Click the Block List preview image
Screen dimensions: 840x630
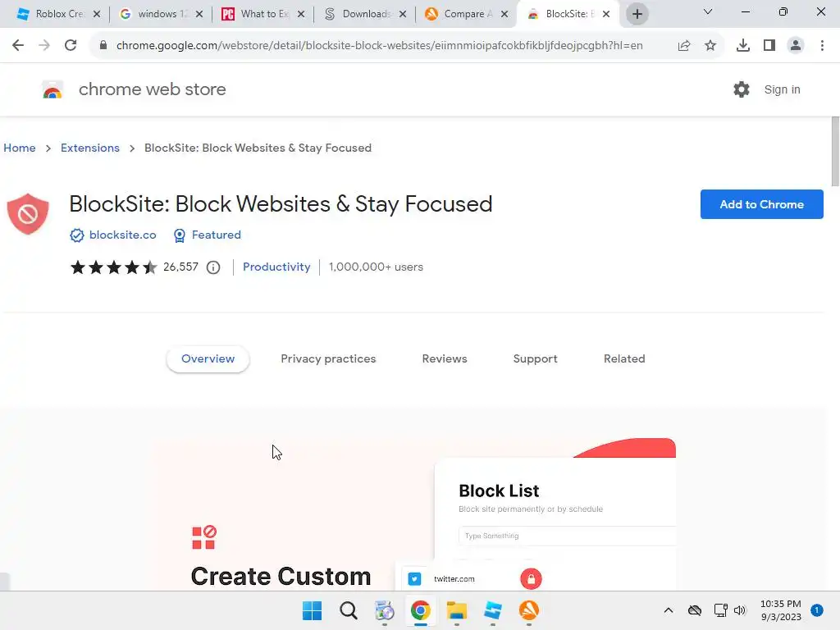(x=413, y=514)
